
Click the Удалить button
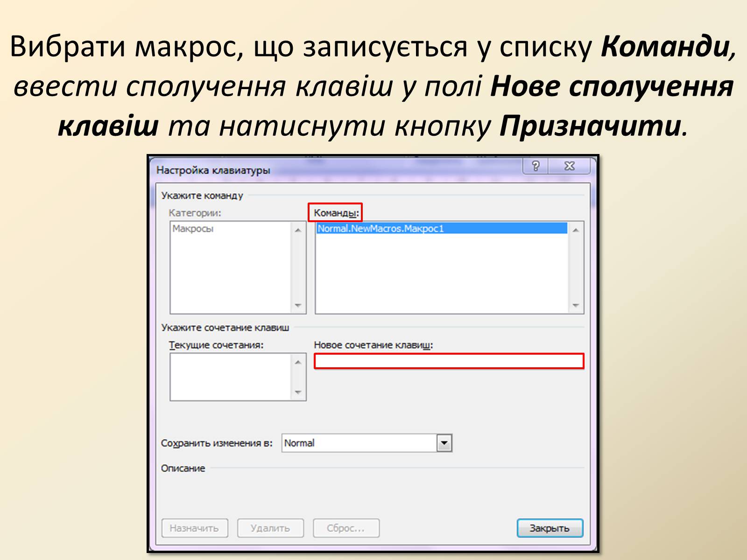click(x=270, y=528)
